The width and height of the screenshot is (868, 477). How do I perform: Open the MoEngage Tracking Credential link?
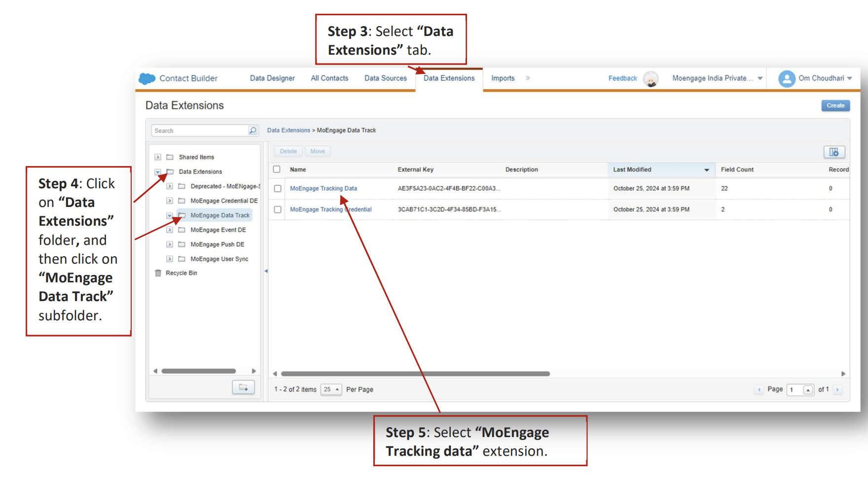[x=331, y=210]
